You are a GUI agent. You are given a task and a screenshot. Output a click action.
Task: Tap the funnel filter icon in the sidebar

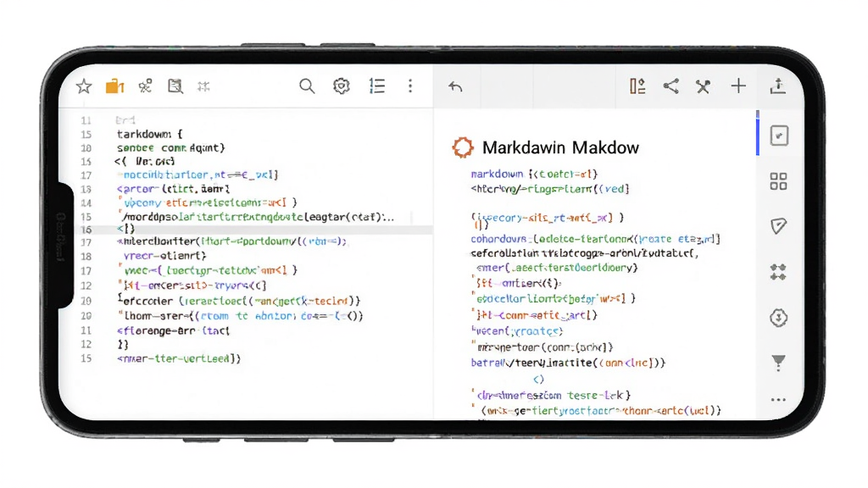click(x=778, y=363)
